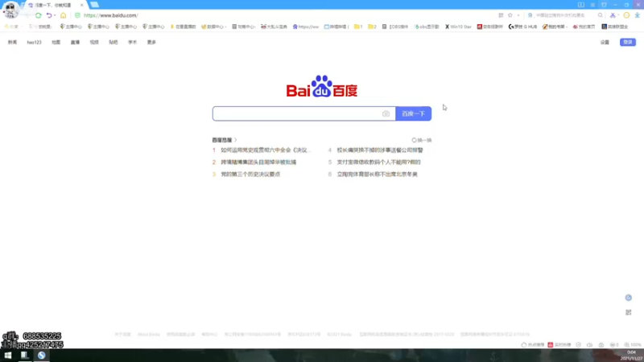Image resolution: width=644 pixels, height=362 pixels.
Task: Click the camera image-search icon in search box
Action: tap(386, 113)
